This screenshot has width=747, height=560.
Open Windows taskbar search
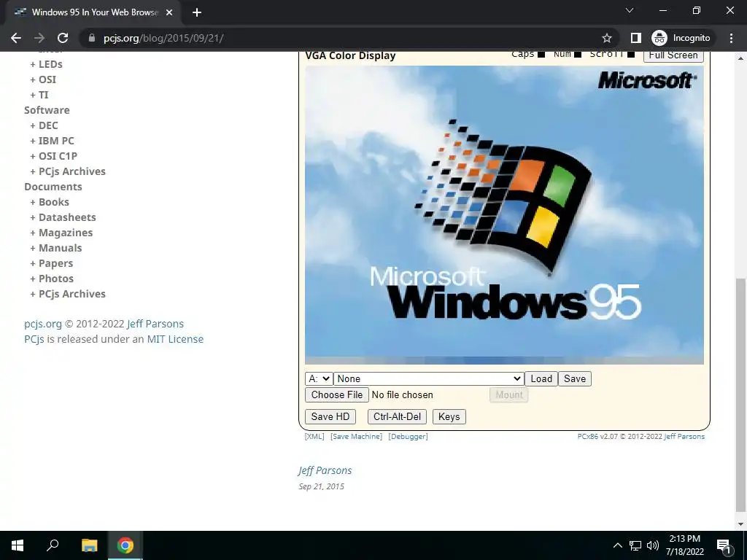click(x=53, y=545)
